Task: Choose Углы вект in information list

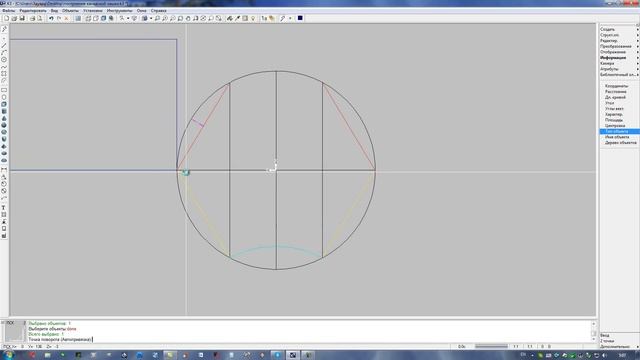Action: 614,109
